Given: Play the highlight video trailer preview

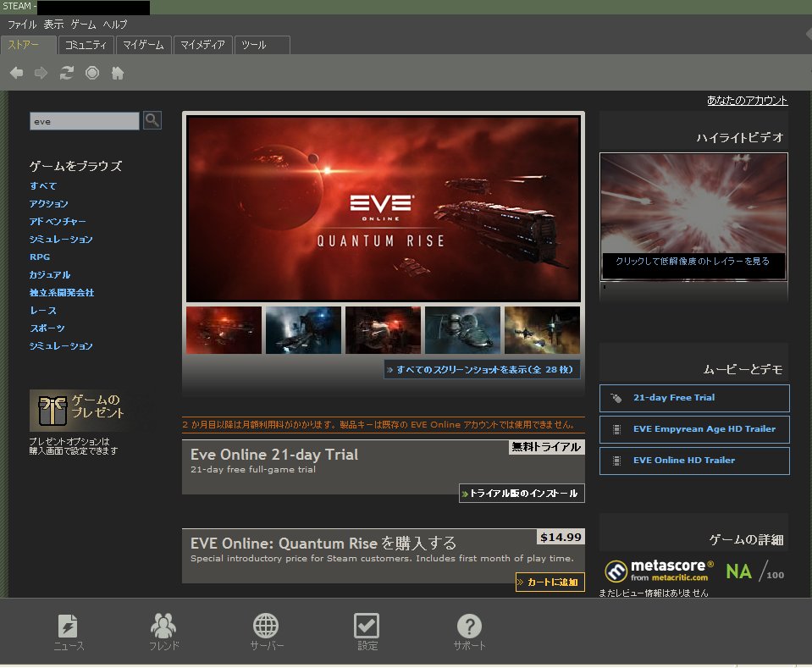Looking at the screenshot, I should [693, 216].
